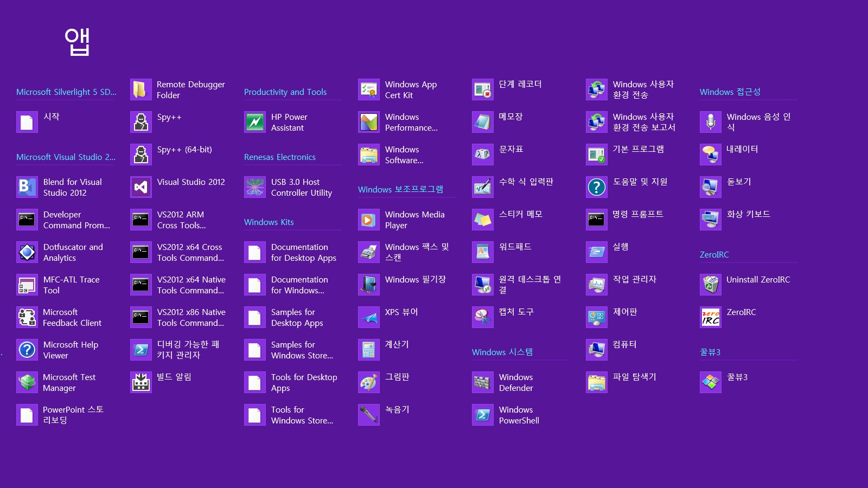Viewport: 868px width, 488px height.
Task: Select the Productivity and Tools group header
Action: tap(285, 92)
